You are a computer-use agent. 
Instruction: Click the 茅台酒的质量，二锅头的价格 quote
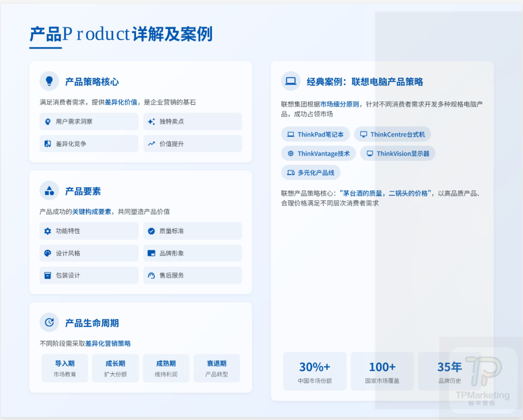(385, 194)
